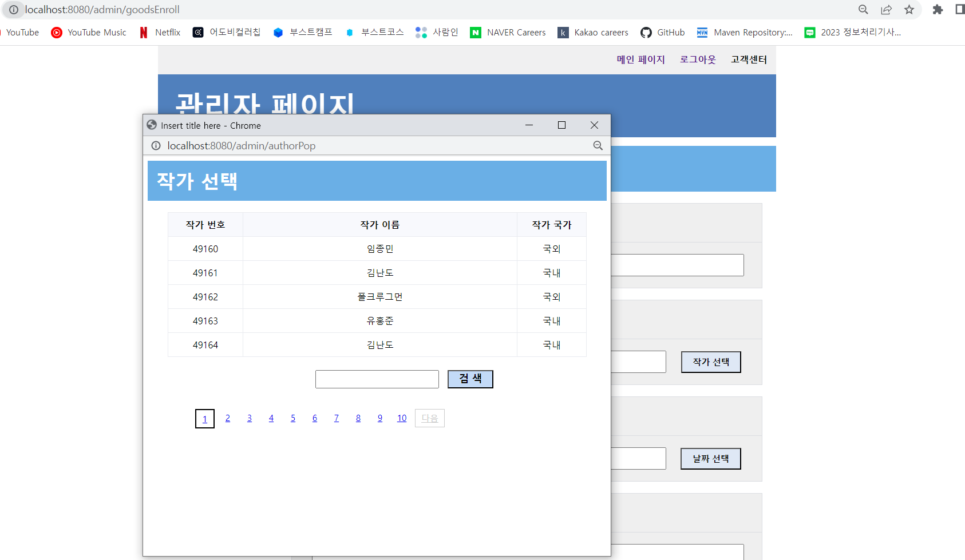Open the 2023 정보처리기사 bookmark

853,33
